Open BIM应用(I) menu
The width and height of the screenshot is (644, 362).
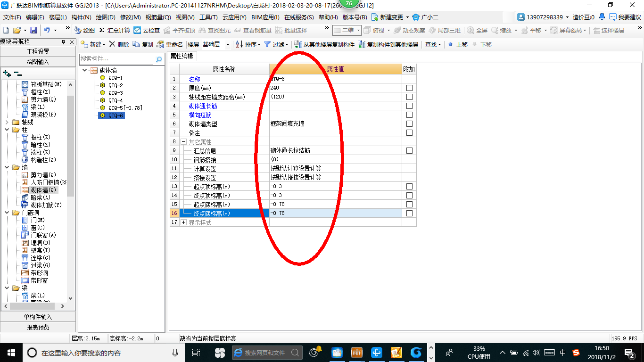(x=265, y=17)
